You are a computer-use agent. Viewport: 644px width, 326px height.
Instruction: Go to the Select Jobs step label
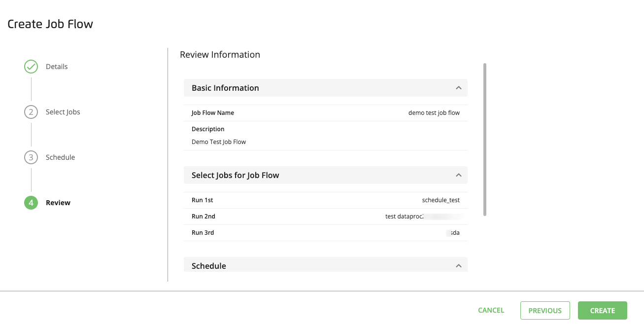tap(63, 112)
